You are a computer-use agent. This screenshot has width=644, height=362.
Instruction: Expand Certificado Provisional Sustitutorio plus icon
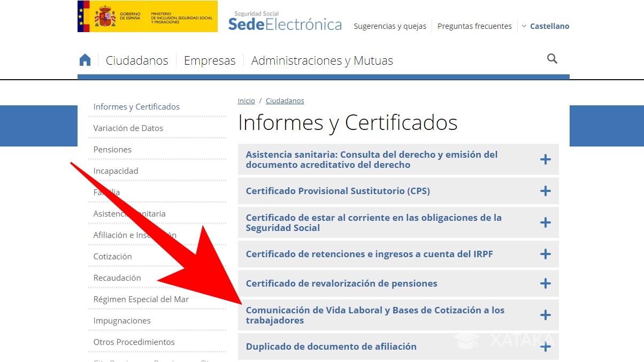tap(545, 191)
